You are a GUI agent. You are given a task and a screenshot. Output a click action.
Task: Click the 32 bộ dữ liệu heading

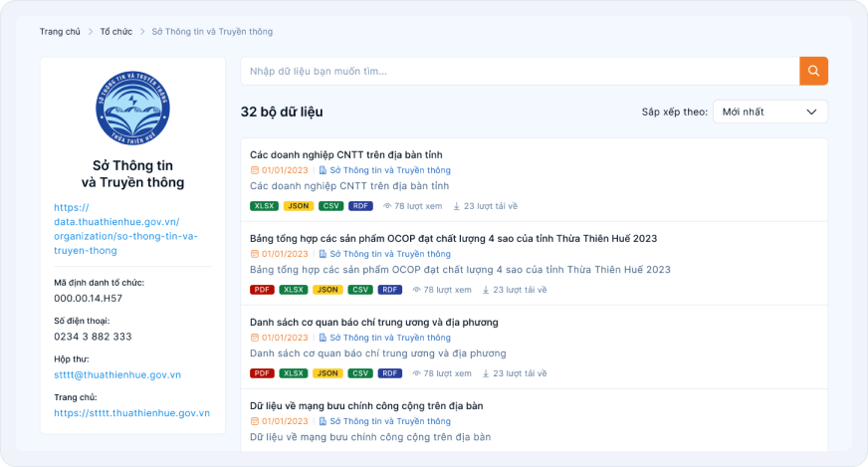point(282,112)
